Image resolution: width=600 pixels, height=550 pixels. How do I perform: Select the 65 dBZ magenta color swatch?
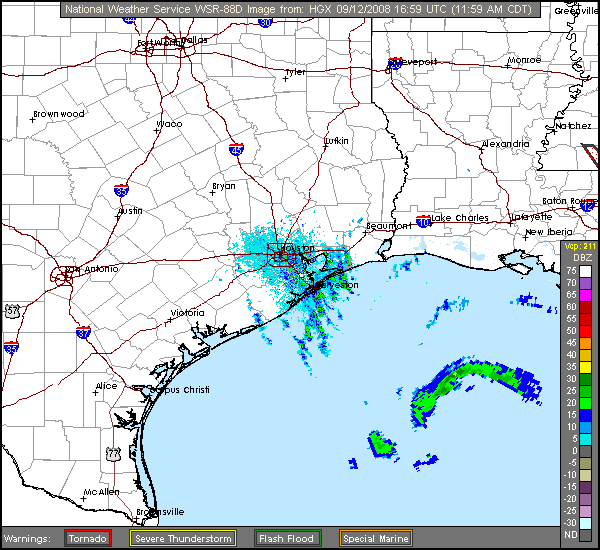[x=585, y=295]
